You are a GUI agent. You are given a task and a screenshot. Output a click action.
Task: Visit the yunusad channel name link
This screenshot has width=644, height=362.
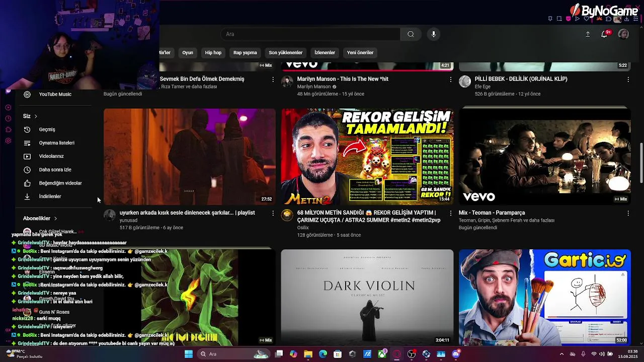pos(128,220)
